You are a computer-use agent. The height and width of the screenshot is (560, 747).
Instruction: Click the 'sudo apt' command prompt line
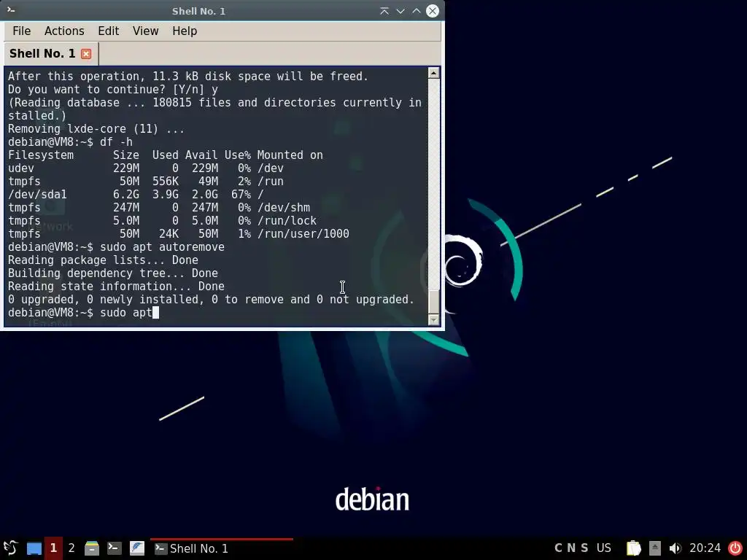click(x=83, y=312)
